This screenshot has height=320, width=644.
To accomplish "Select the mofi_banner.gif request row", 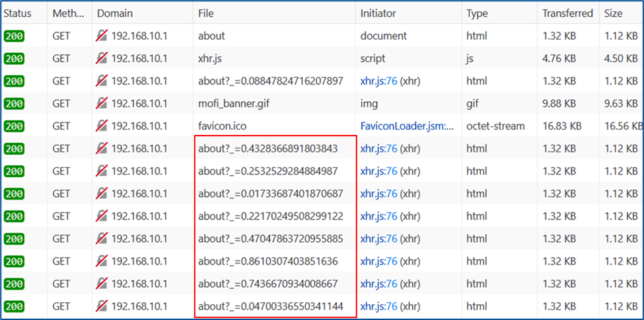I will [322, 104].
